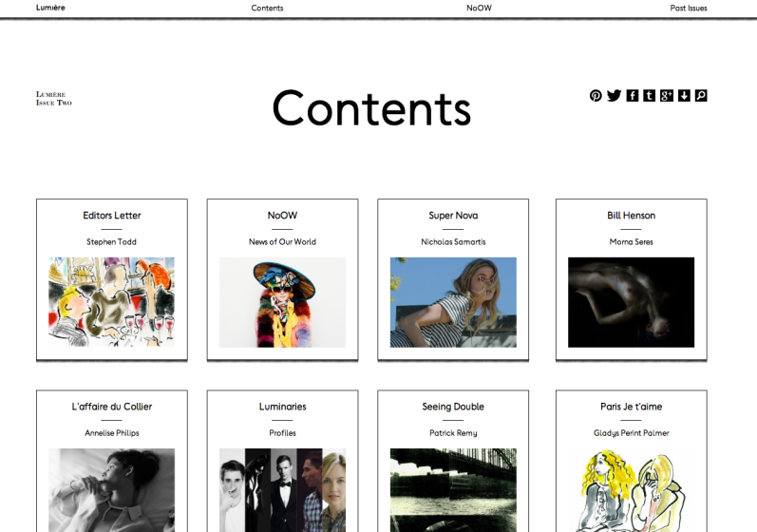Open search with the magnifying glass icon

(x=701, y=95)
